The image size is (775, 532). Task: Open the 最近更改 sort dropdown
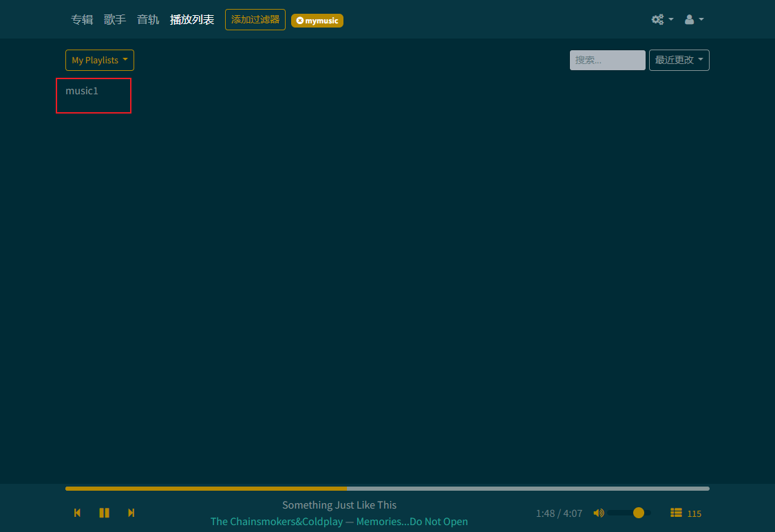pyautogui.click(x=679, y=61)
